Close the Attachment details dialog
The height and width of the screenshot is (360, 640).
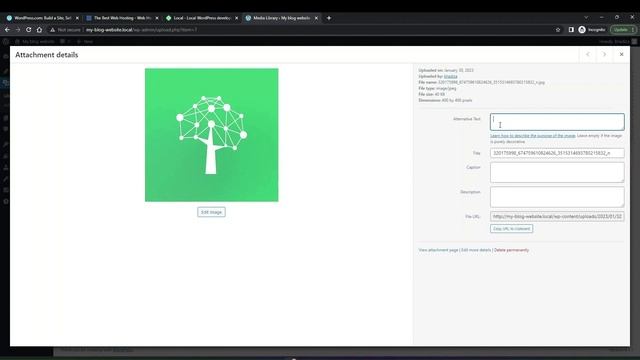[621, 54]
